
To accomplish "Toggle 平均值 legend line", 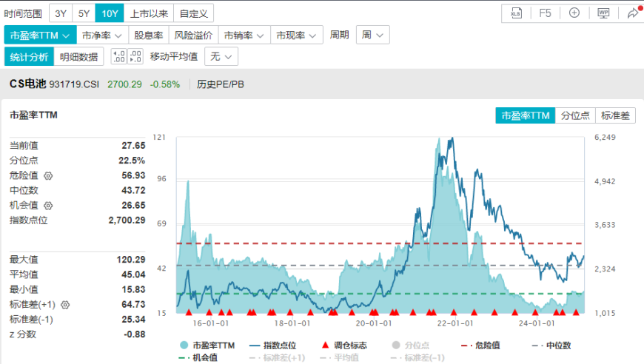I will point(339,357).
